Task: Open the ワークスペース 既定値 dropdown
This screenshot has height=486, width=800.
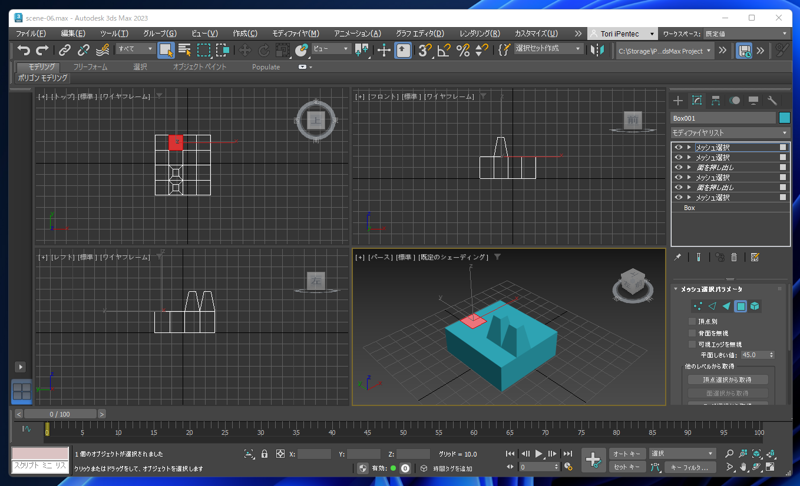Action: [746, 34]
